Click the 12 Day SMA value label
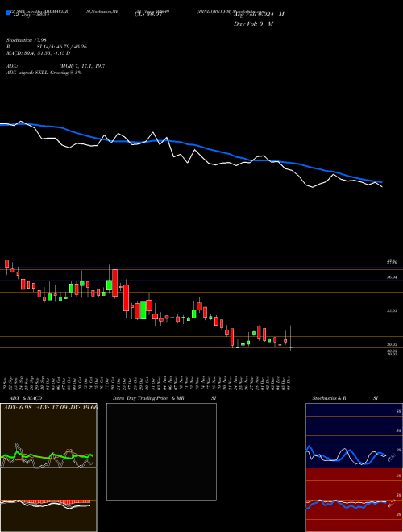 [x=30, y=15]
